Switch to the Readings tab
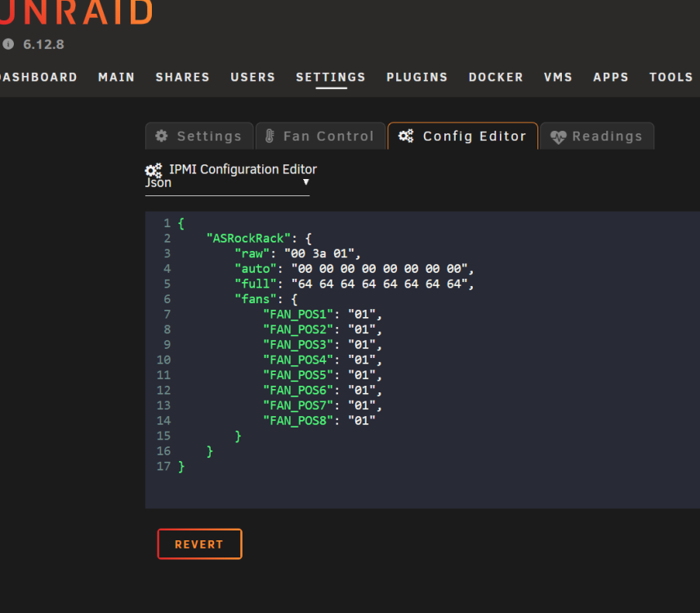Viewport: 700px width, 613px height. [597, 136]
